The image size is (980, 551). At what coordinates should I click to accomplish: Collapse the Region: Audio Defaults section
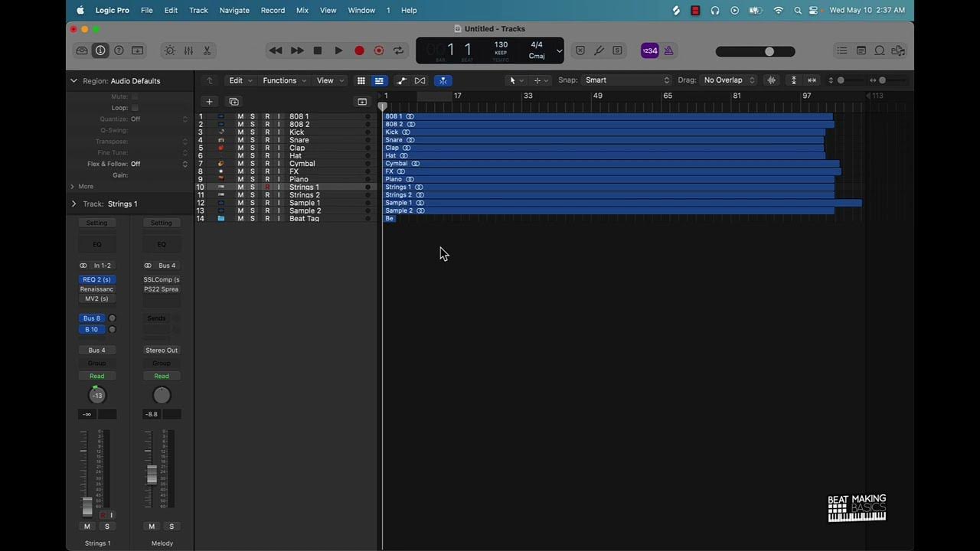point(74,81)
